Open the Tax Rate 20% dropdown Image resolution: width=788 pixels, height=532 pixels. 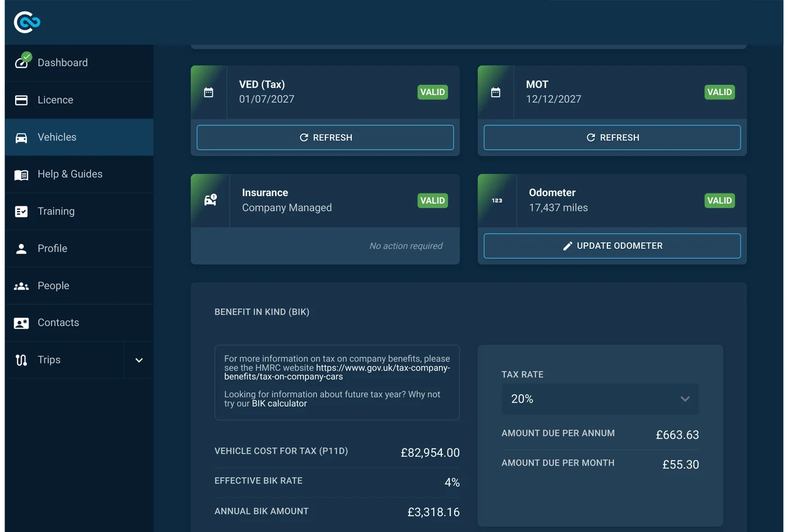600,399
